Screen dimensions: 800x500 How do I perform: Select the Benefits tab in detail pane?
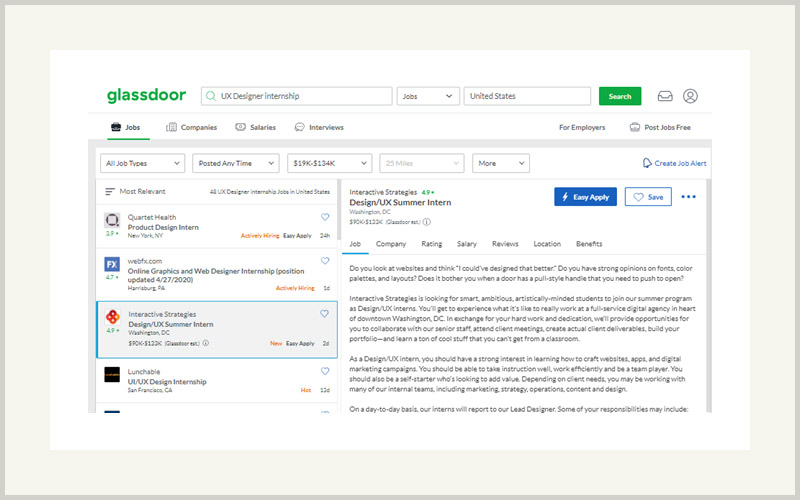(x=589, y=244)
